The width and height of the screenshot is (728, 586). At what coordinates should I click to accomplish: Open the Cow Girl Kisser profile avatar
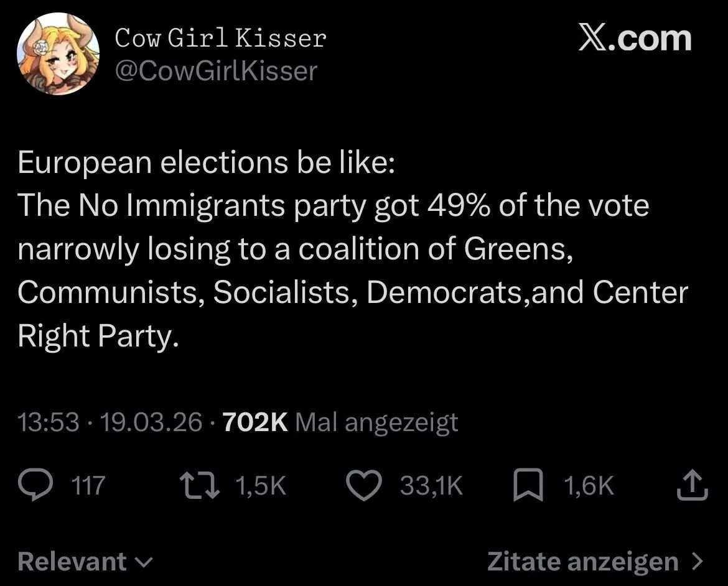58,54
